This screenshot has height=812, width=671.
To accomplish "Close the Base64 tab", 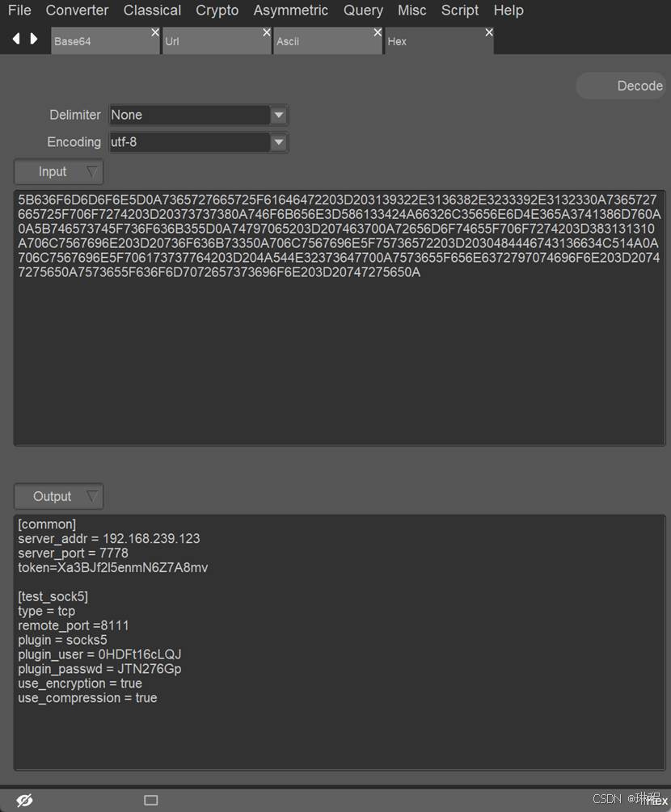I will (x=154, y=32).
